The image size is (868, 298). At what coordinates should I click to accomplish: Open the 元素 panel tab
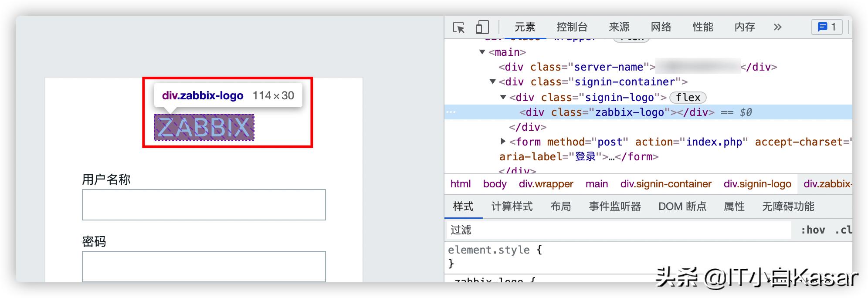click(525, 27)
